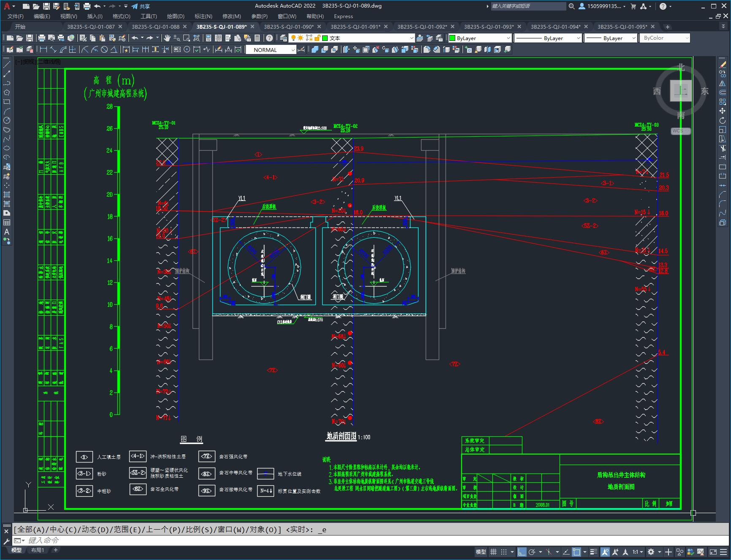Click the keyword search box in title bar
This screenshot has height=560, width=731.
click(x=528, y=6)
